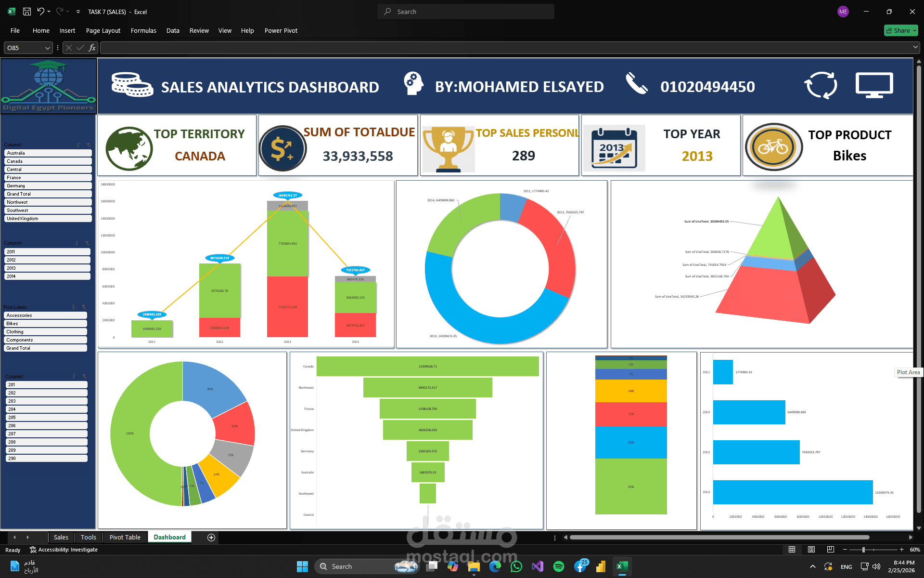
Task: Click the Undo arrow icon
Action: (40, 12)
